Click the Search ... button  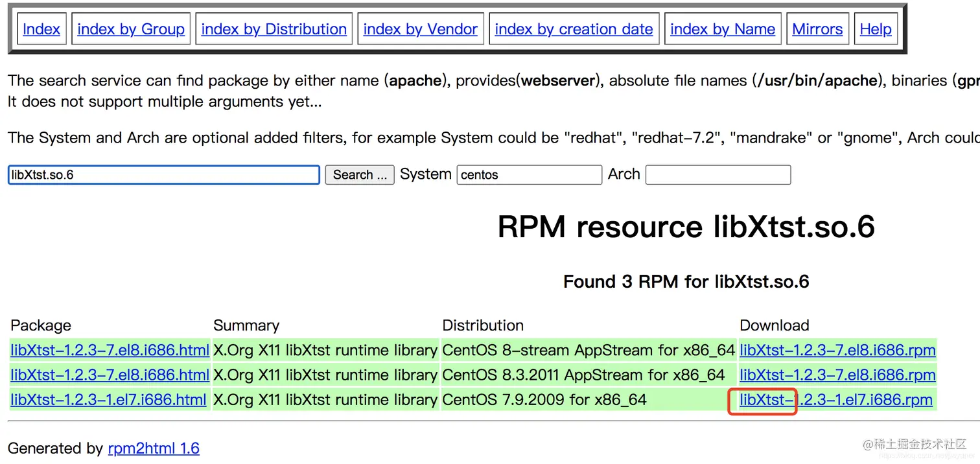coord(360,175)
